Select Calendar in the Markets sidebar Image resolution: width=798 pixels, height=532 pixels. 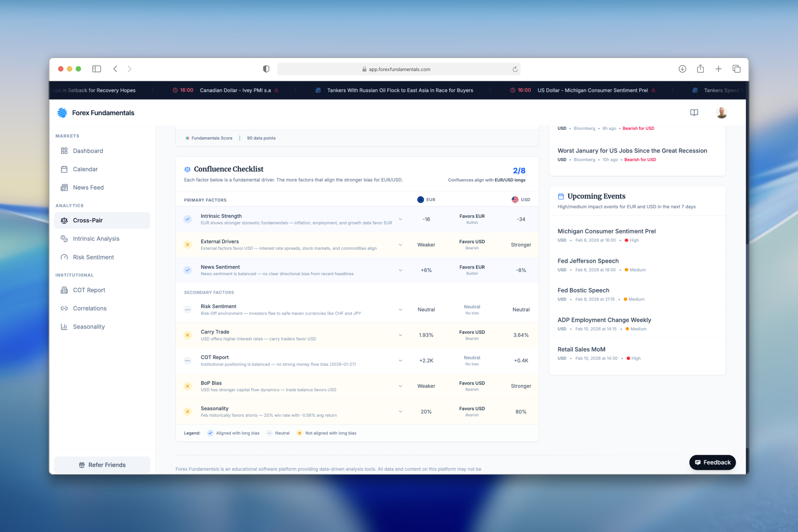click(x=85, y=169)
